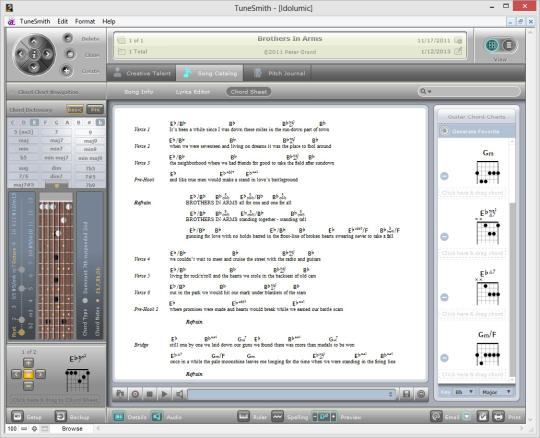
Task: Click the guitar chord charts scrollbar
Action: point(512,289)
